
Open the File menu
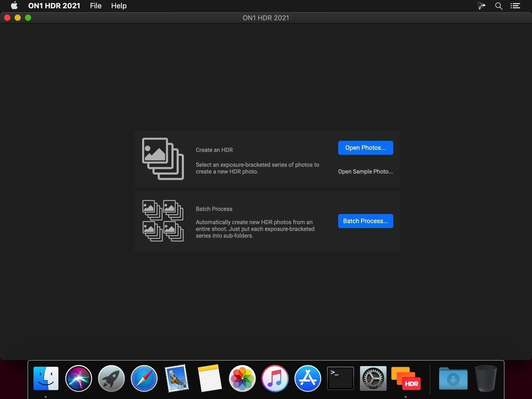click(96, 6)
